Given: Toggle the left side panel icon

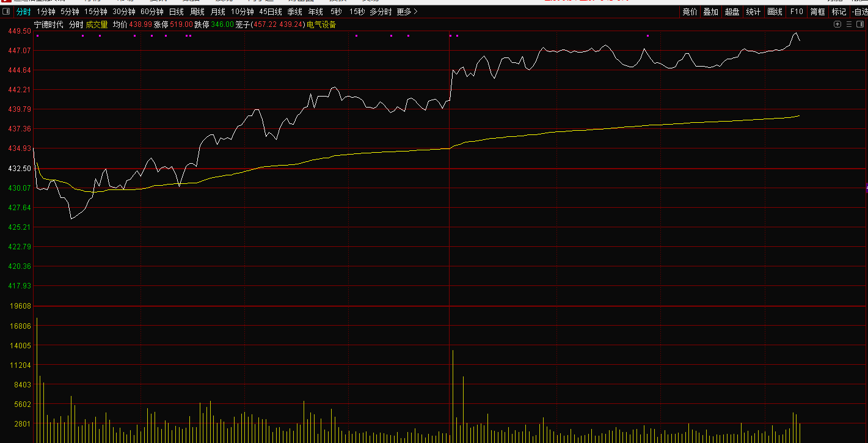Looking at the screenshot, I should [6, 12].
